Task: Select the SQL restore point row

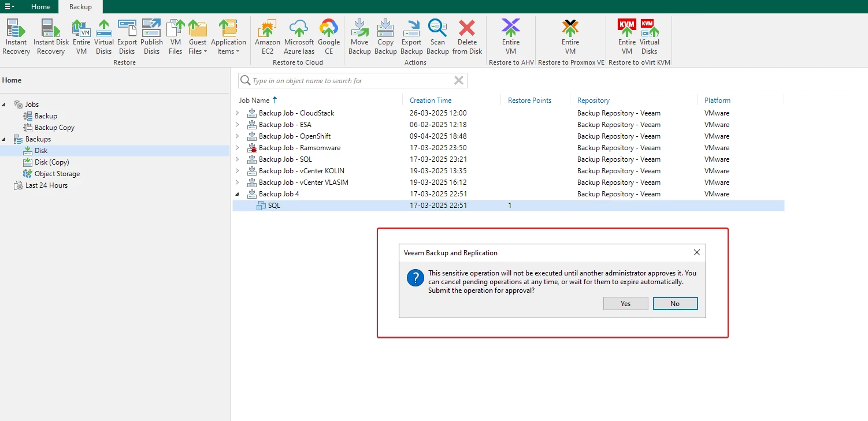Action: [x=509, y=206]
